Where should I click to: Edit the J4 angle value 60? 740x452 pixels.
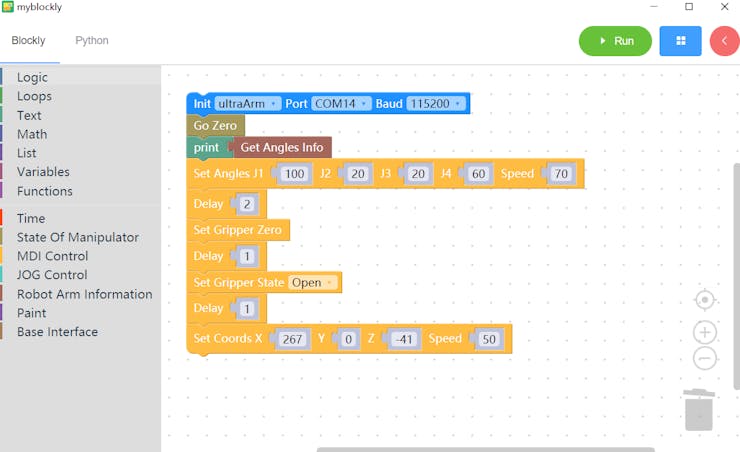[x=479, y=174]
